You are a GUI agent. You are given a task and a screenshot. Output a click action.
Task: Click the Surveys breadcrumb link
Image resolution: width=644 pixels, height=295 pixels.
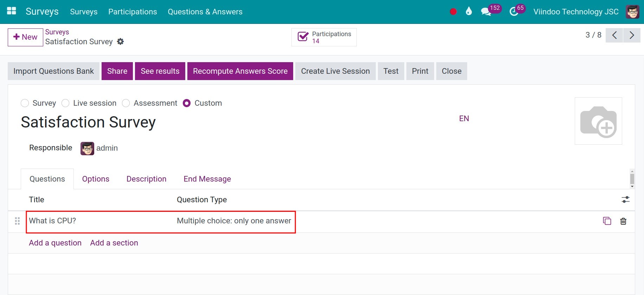coord(57,32)
